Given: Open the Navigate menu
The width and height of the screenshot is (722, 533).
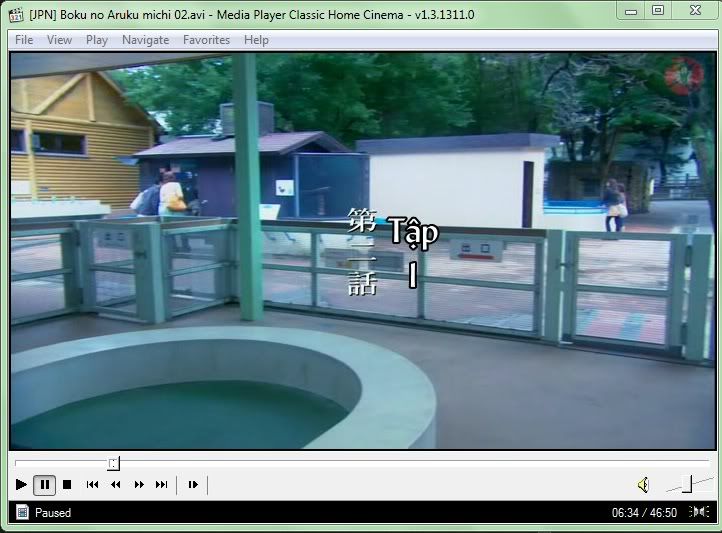Looking at the screenshot, I should pos(146,40).
